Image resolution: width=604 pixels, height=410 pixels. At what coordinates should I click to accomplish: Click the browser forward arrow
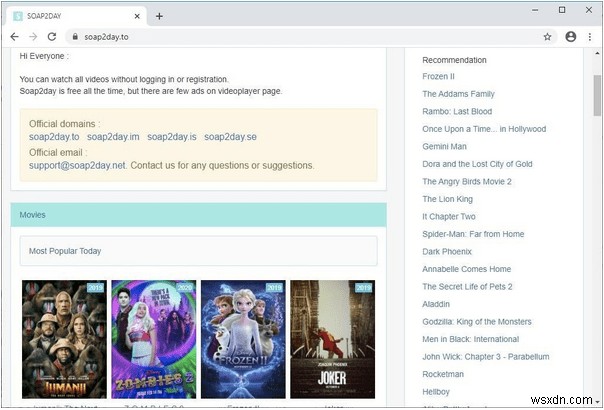[33, 37]
